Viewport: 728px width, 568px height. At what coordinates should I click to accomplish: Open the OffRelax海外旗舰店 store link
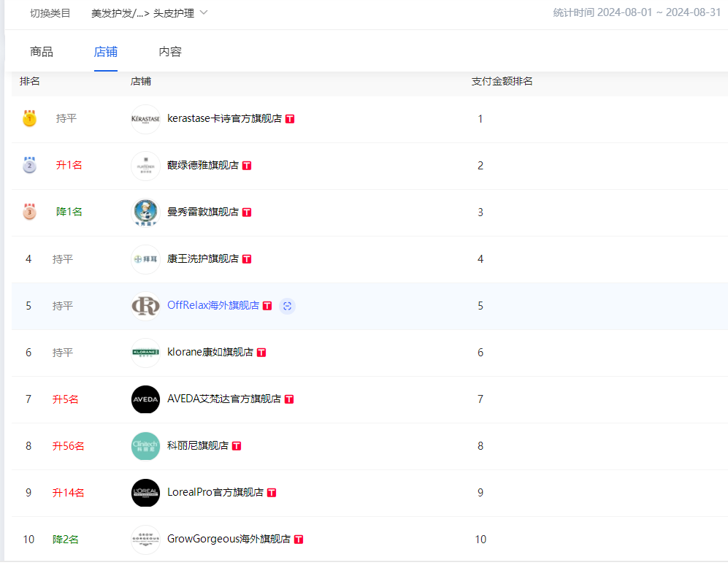(213, 305)
